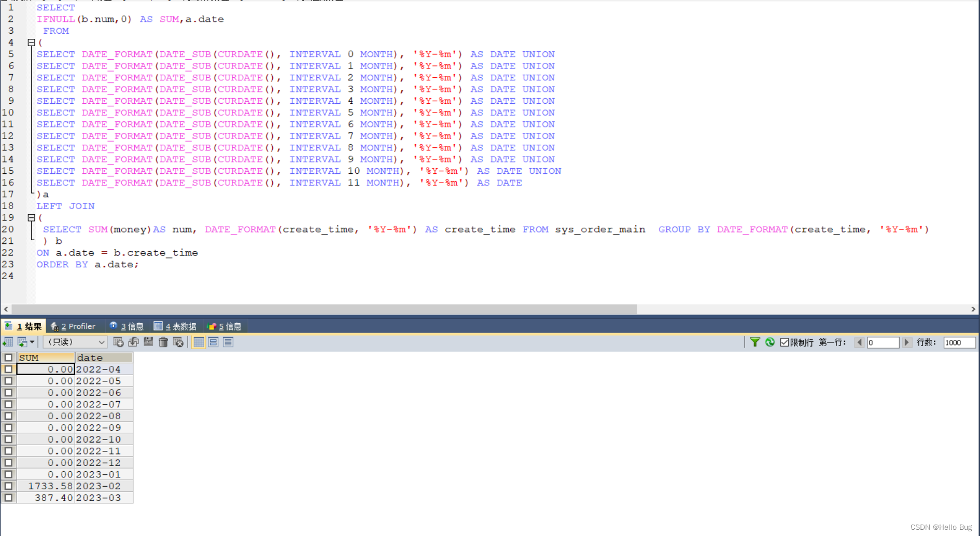
Task: Click 'sys_order_main' table name in query
Action: 600,229
